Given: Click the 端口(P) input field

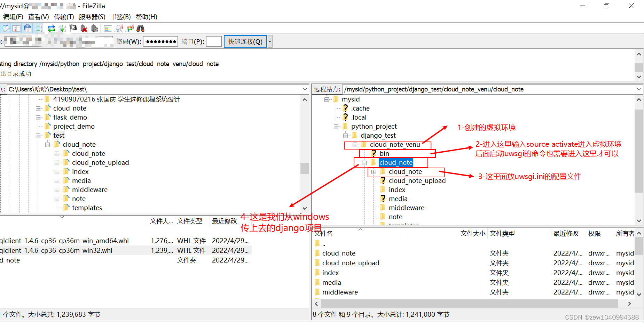Looking at the screenshot, I should pos(214,41).
